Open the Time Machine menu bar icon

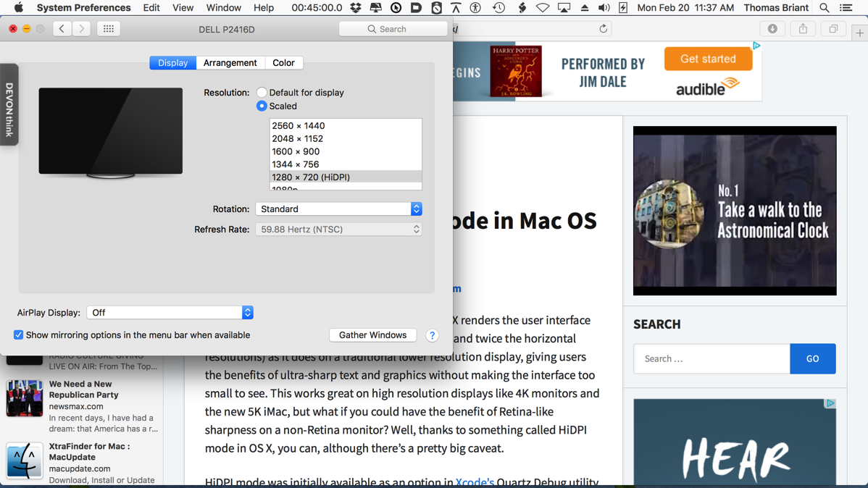498,8
